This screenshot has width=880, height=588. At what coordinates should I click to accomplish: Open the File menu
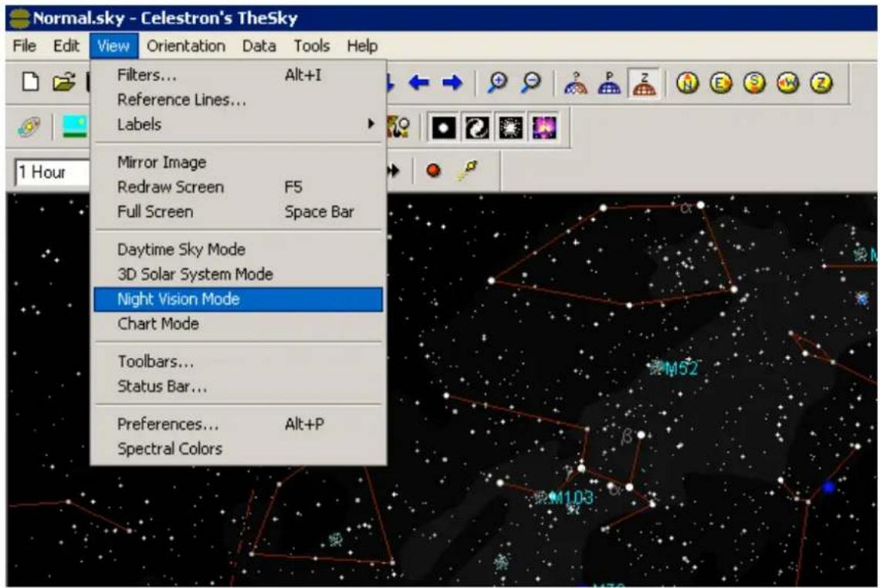(x=25, y=46)
